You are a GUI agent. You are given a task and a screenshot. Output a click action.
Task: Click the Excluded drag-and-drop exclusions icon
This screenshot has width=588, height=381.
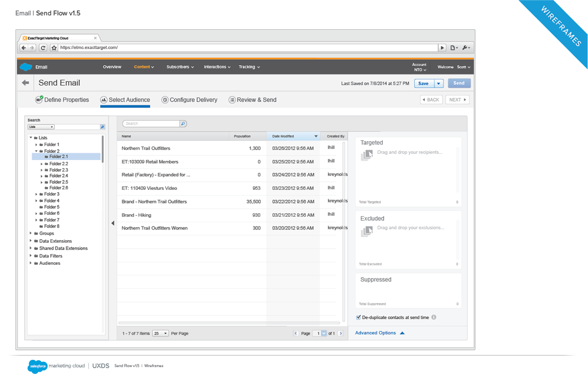tap(367, 231)
